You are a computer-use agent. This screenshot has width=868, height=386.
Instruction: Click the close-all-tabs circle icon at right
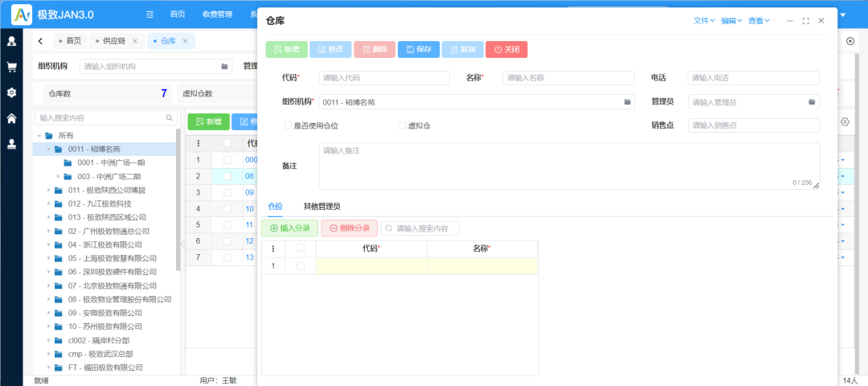pos(850,41)
